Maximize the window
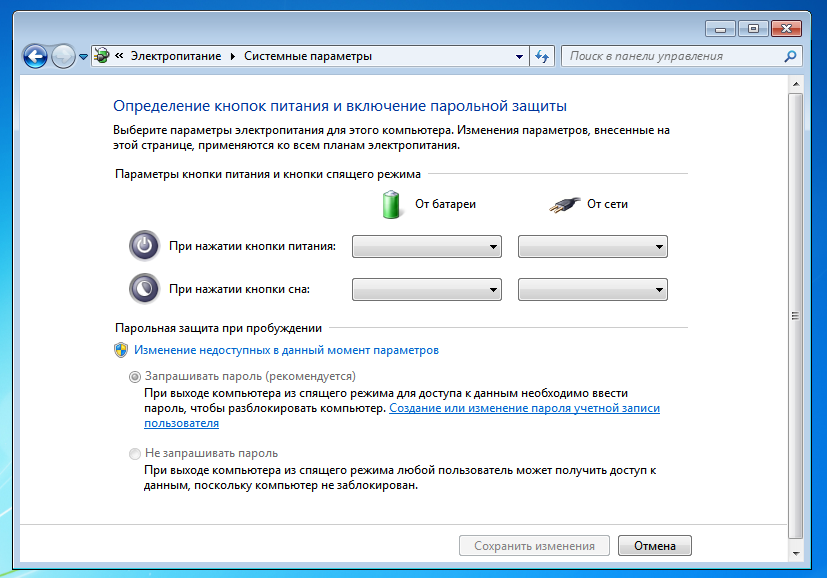This screenshot has height=578, width=827. pos(753,29)
